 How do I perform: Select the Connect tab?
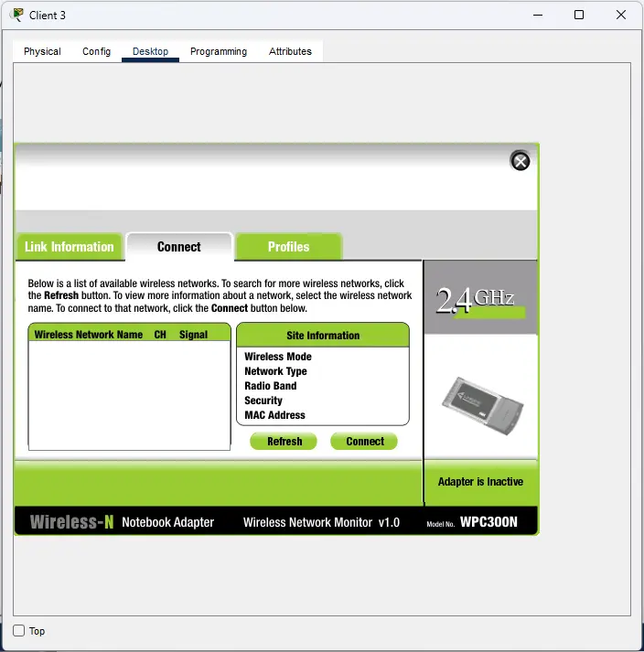pyautogui.click(x=179, y=247)
